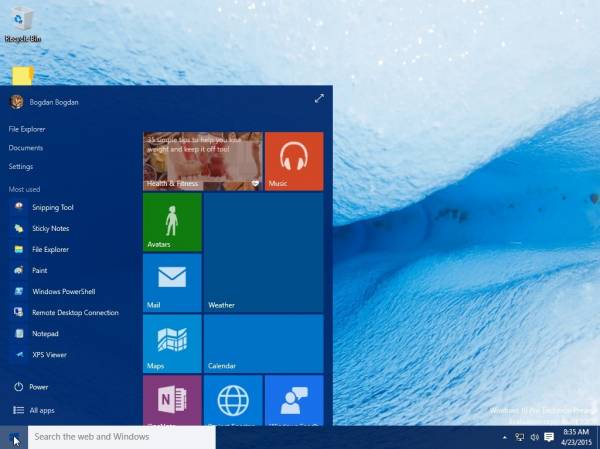Open the network icon in system tray
This screenshot has width=600, height=449.
click(520, 437)
